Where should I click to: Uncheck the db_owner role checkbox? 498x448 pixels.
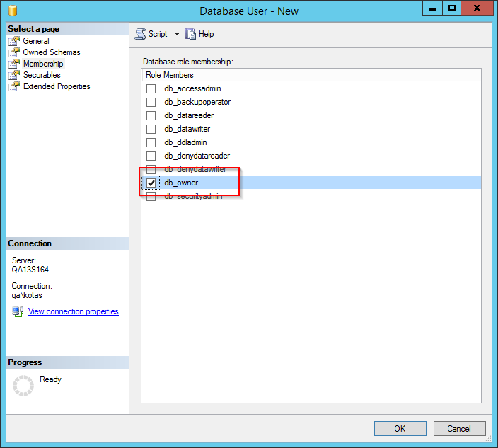151,183
